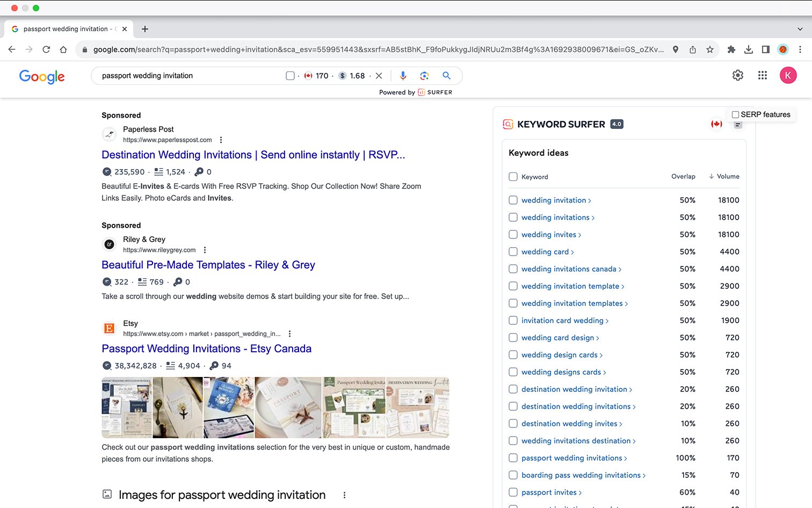Go back to the previous page
This screenshot has height=508, width=812.
12,49
